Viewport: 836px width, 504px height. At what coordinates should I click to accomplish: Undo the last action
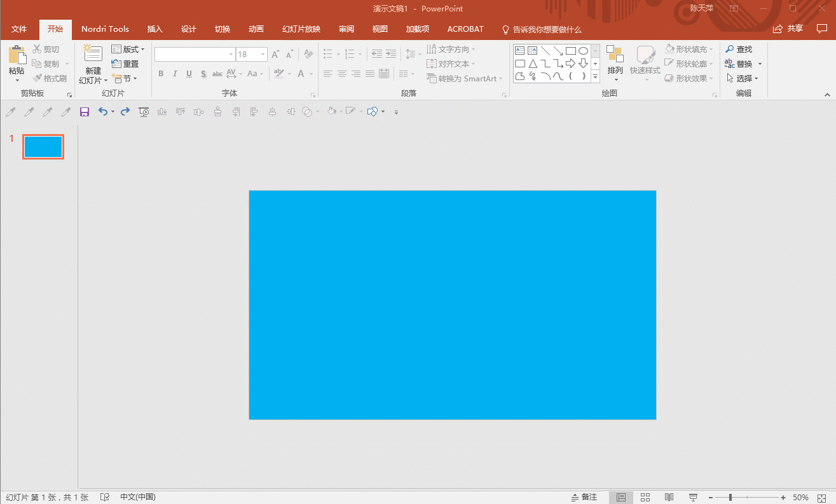103,112
